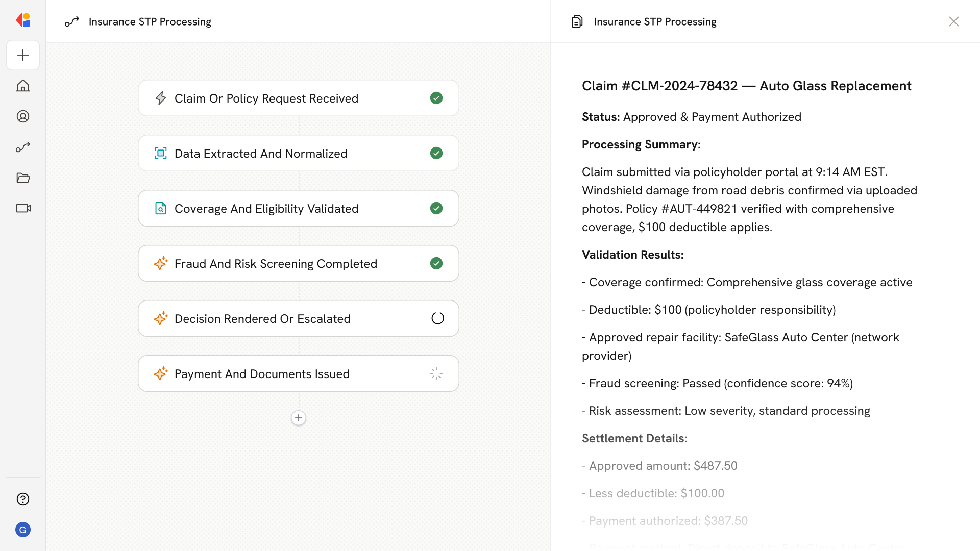Click the app logo at top left
This screenshot has width=980, height=551.
point(23,20)
